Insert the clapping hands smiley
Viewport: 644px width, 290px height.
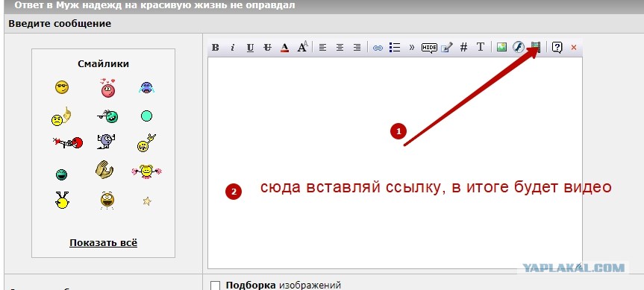[x=104, y=169]
